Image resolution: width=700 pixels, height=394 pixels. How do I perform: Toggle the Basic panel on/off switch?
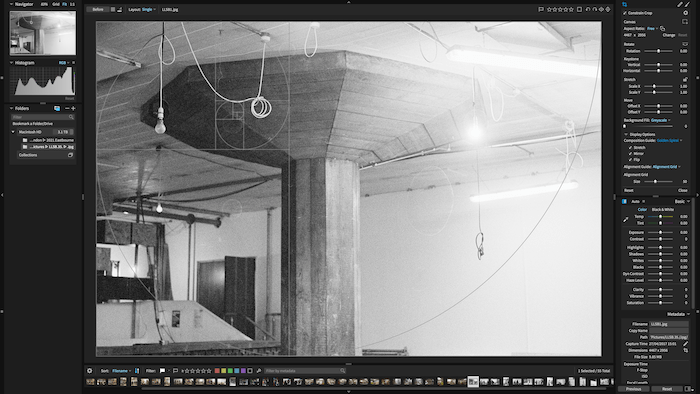coord(624,201)
